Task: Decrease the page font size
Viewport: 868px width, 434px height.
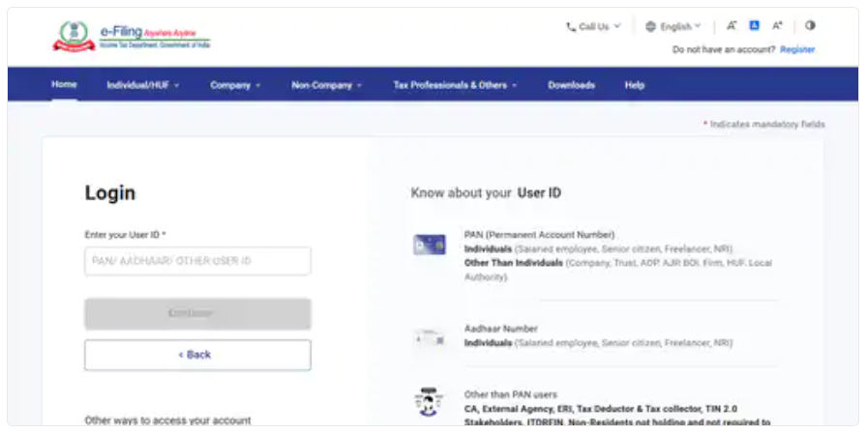Action: [x=732, y=26]
